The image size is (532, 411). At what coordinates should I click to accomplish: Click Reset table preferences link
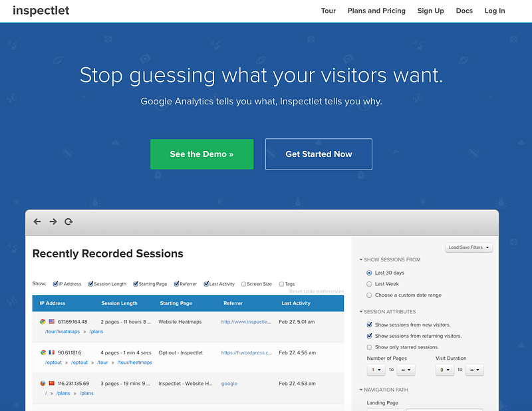[317, 291]
